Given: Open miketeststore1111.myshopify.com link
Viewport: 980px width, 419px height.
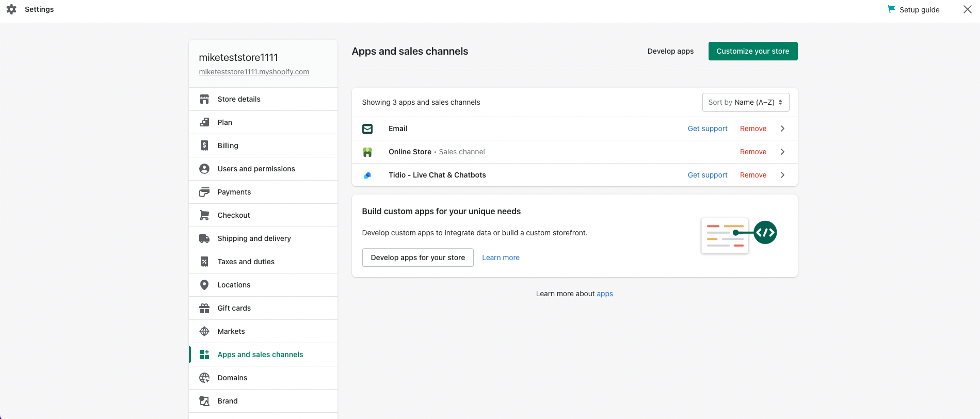Looking at the screenshot, I should (x=254, y=72).
